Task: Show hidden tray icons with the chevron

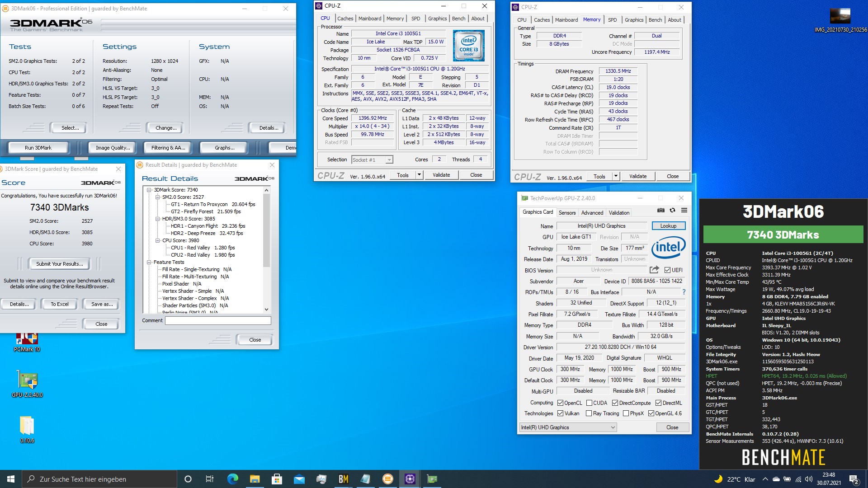Action: (x=765, y=479)
